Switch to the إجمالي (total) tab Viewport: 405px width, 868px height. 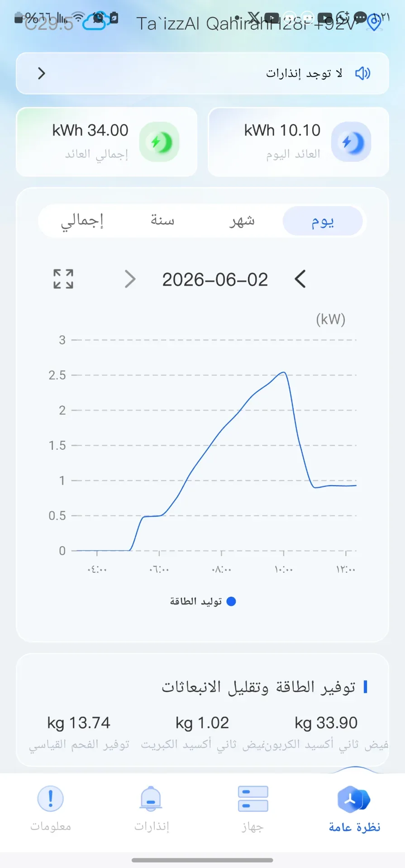point(82,221)
